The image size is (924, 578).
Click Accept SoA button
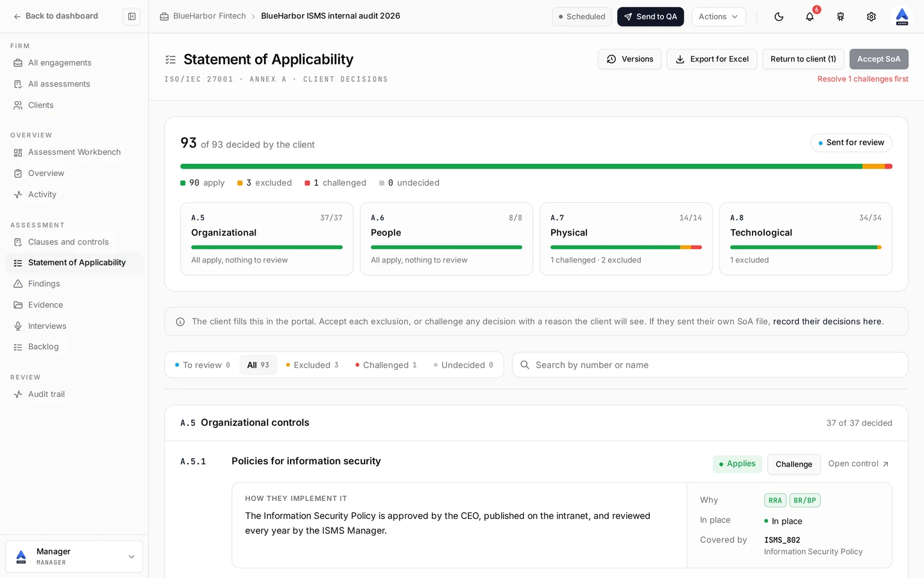pyautogui.click(x=878, y=59)
